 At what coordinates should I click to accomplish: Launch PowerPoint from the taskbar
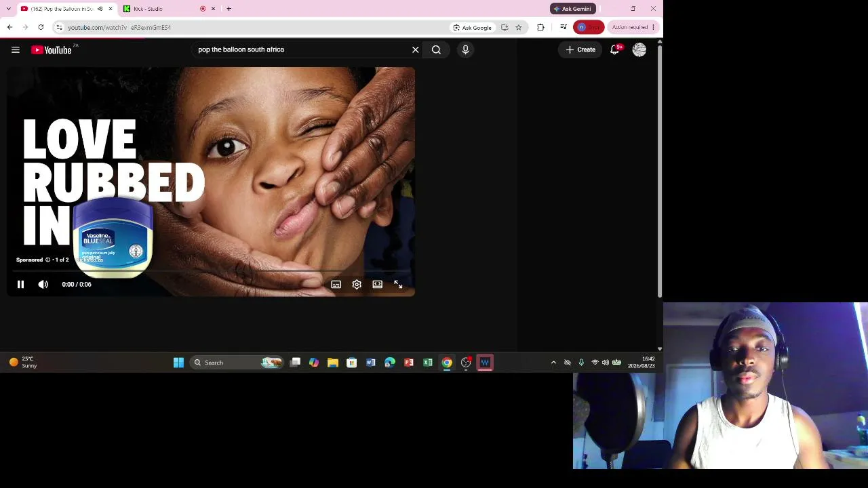click(409, 363)
